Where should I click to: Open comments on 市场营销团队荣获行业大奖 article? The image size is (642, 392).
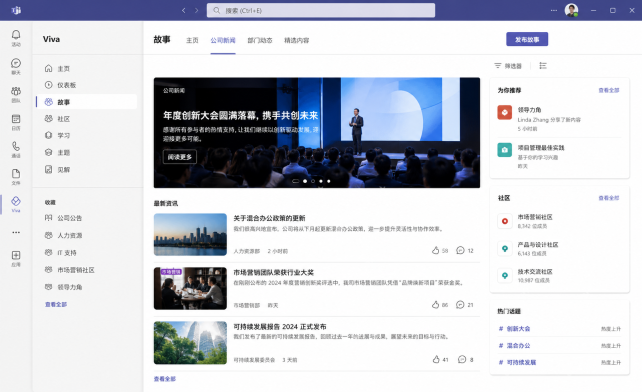460,304
